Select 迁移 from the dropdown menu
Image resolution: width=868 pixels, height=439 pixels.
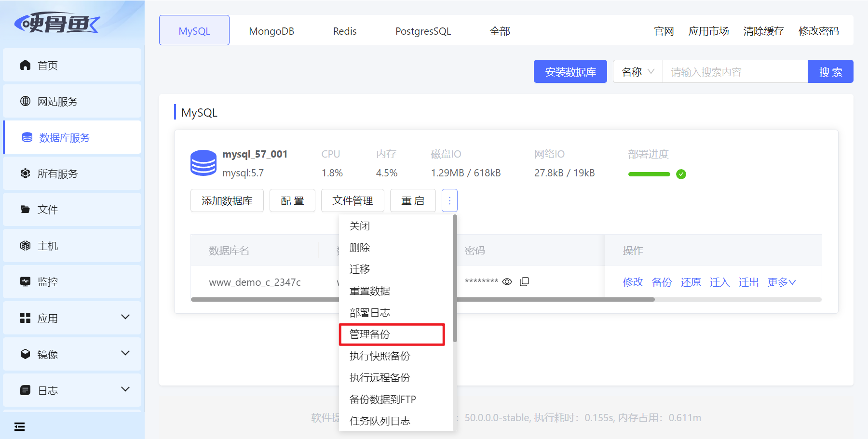click(x=395, y=269)
